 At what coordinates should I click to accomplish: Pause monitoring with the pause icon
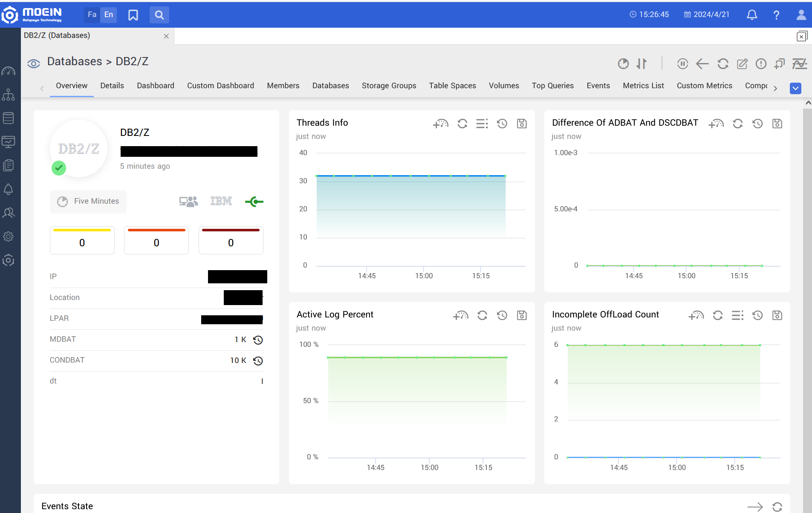click(x=682, y=64)
